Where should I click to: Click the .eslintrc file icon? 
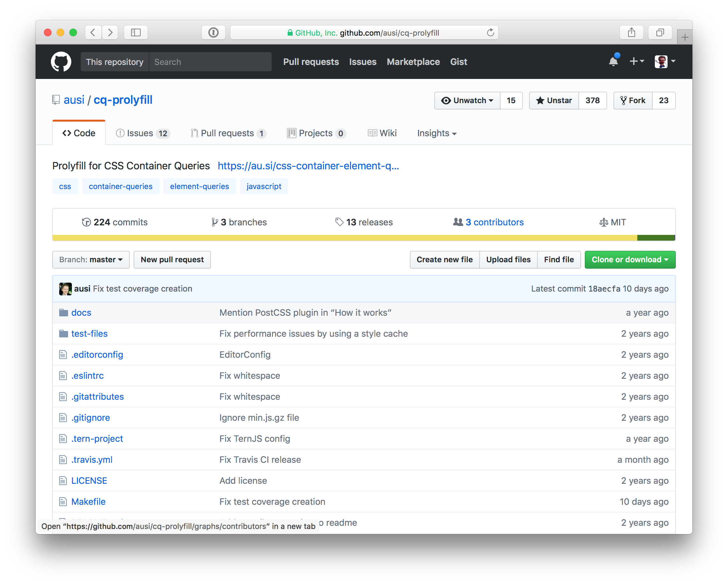point(63,375)
